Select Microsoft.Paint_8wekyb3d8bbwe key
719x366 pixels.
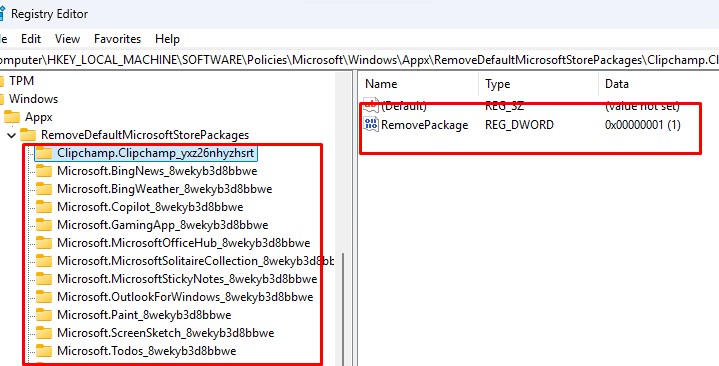click(x=144, y=315)
